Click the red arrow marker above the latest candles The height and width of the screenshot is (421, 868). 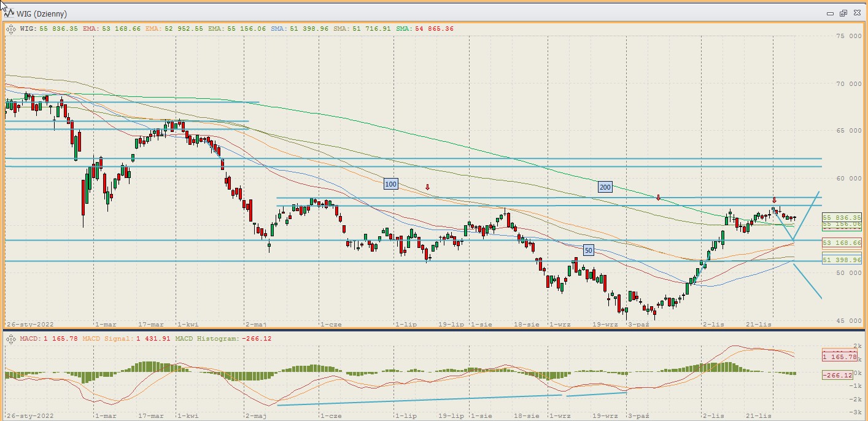click(x=774, y=200)
